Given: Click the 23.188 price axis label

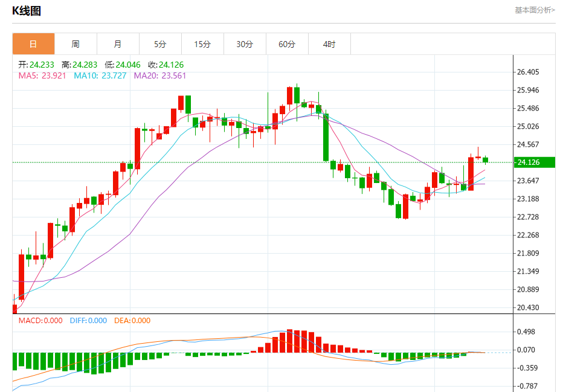Looking at the screenshot, I should coord(528,199).
